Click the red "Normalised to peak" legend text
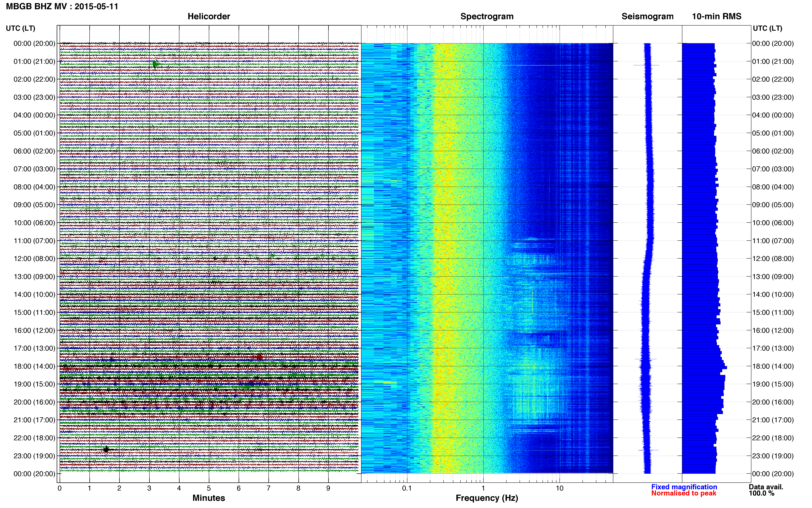The image size is (812, 508). 684,493
